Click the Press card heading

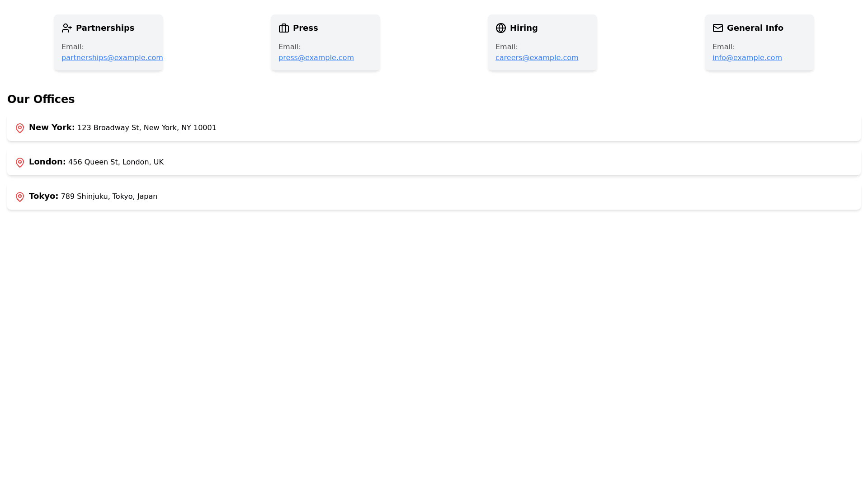(305, 28)
